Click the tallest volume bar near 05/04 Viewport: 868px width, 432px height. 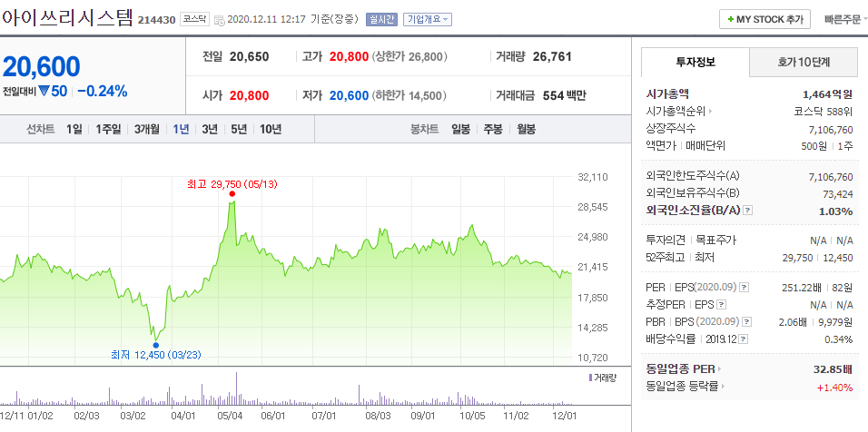[x=236, y=388]
